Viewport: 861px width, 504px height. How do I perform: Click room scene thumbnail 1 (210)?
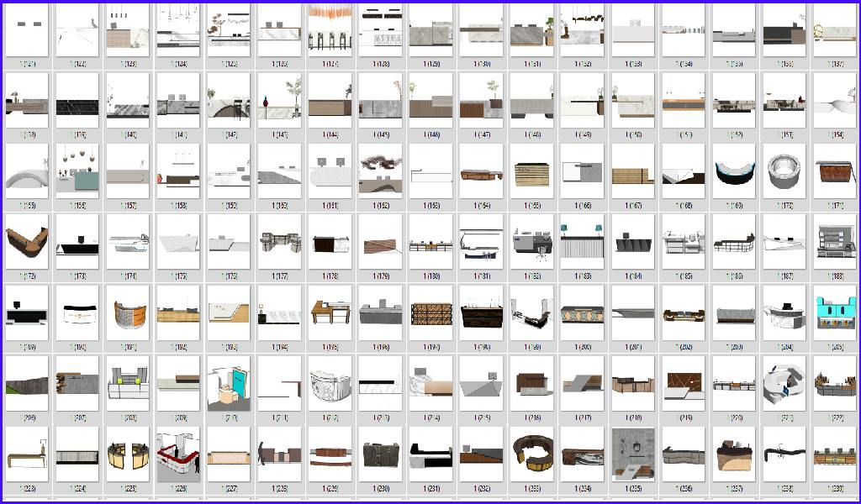coord(229,383)
